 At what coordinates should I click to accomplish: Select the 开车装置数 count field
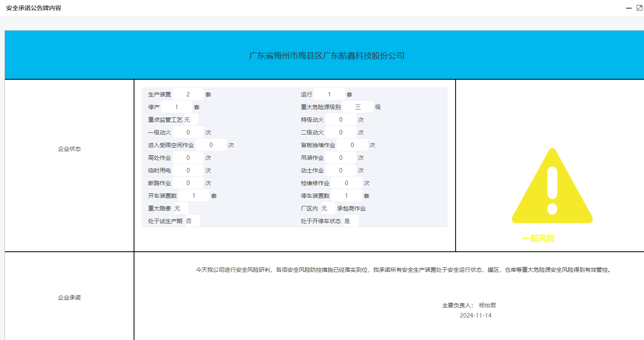(x=194, y=196)
